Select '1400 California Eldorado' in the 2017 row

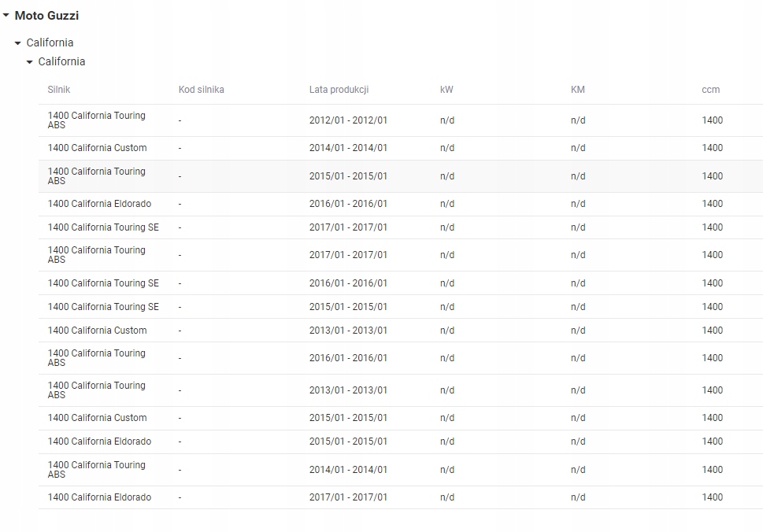(x=99, y=497)
